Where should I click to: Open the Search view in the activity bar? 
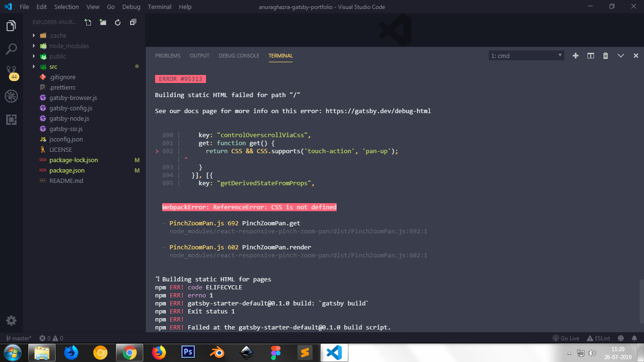11,49
